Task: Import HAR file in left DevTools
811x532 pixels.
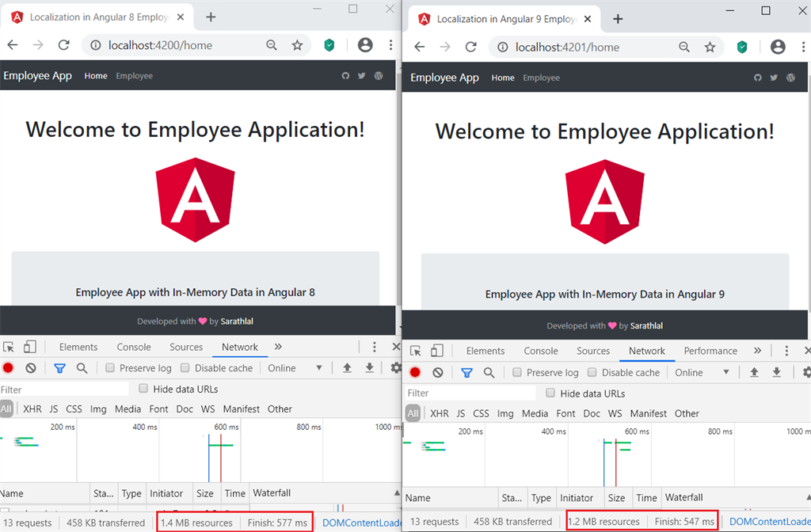Action: tap(347, 367)
